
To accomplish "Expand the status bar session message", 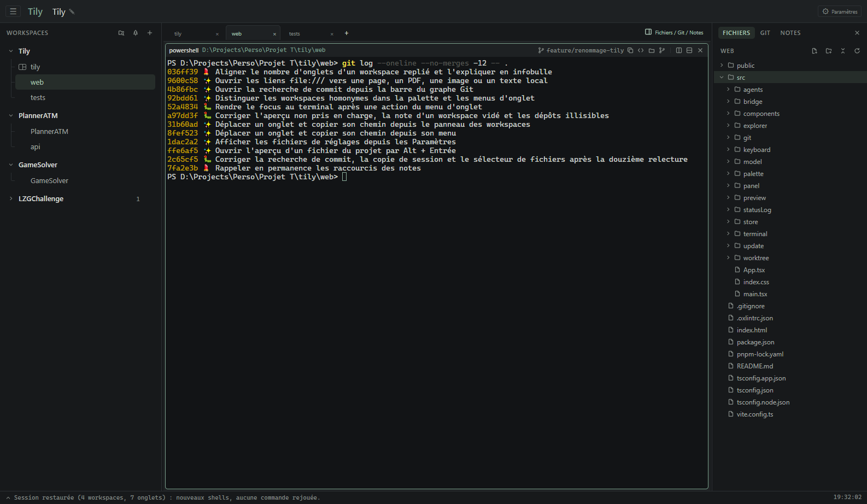I will 8,497.
